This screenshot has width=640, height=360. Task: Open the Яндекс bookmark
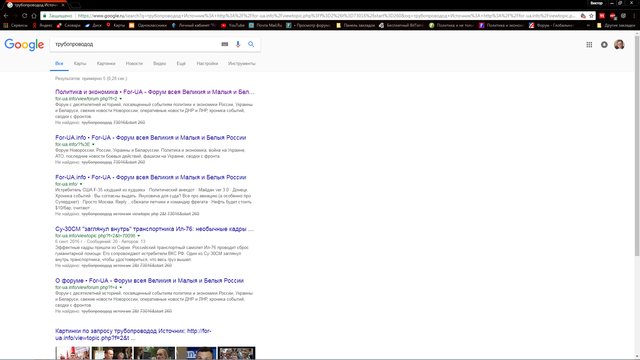[x=42, y=25]
